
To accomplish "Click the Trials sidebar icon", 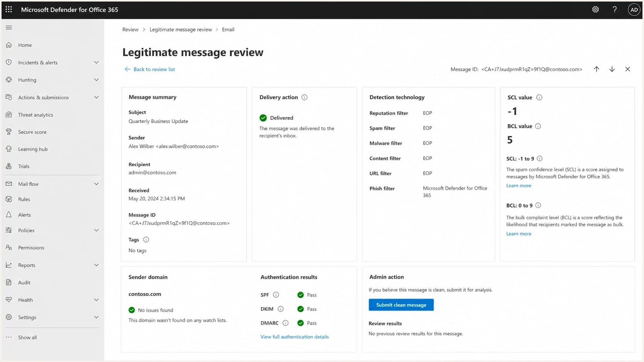I will pos(9,166).
